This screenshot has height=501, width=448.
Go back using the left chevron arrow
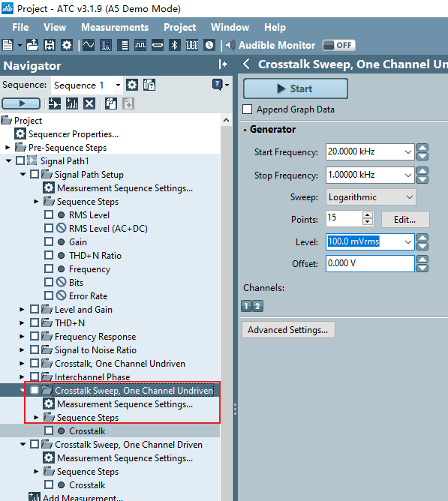[246, 64]
